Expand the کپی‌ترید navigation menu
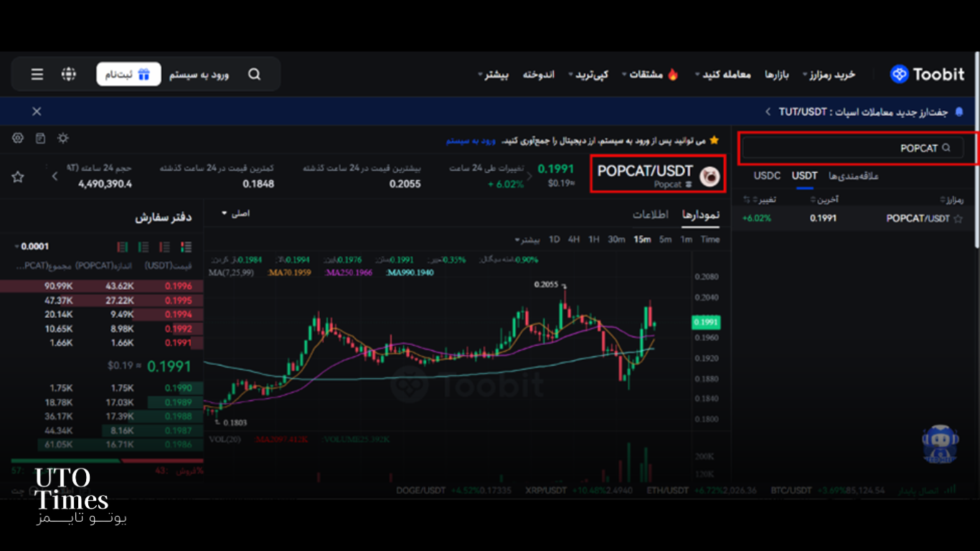 pyautogui.click(x=588, y=75)
